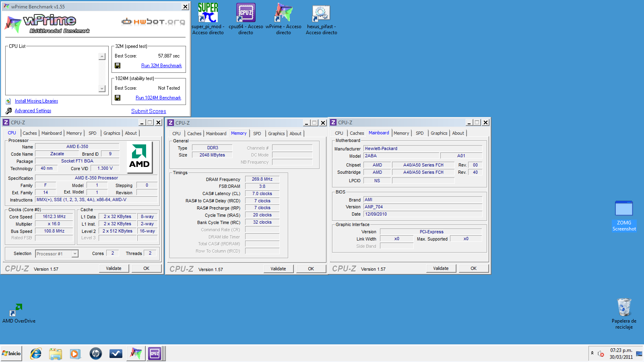Click OK in right CPU-Z window
This screenshot has height=362, width=644.
(x=474, y=268)
